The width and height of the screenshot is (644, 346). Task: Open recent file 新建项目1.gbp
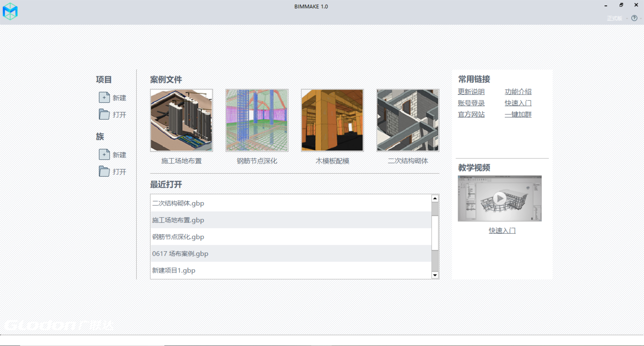[x=291, y=270]
